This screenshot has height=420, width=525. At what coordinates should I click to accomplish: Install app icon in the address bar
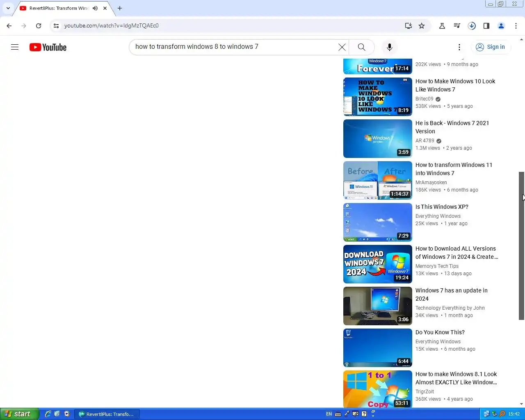pos(408,26)
